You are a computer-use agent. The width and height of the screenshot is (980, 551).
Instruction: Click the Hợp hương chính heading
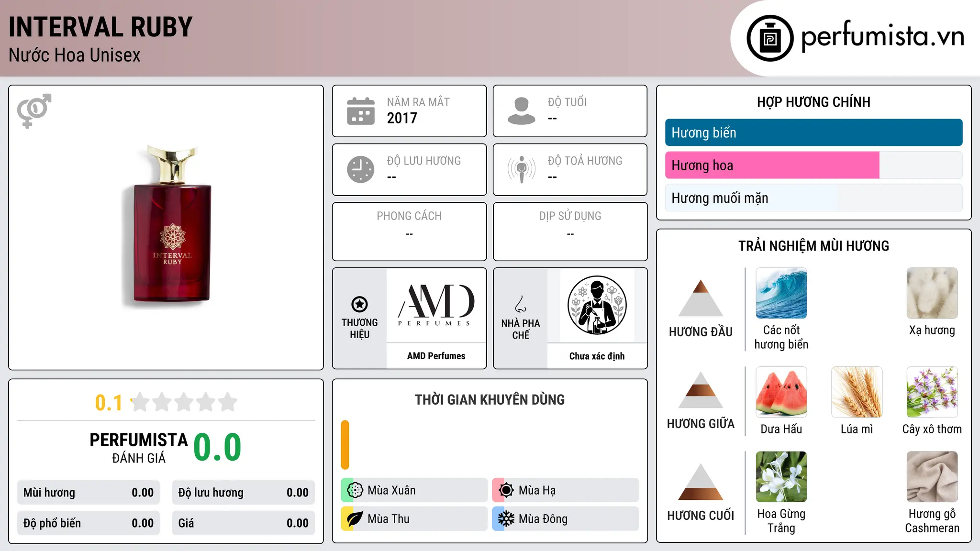(813, 102)
